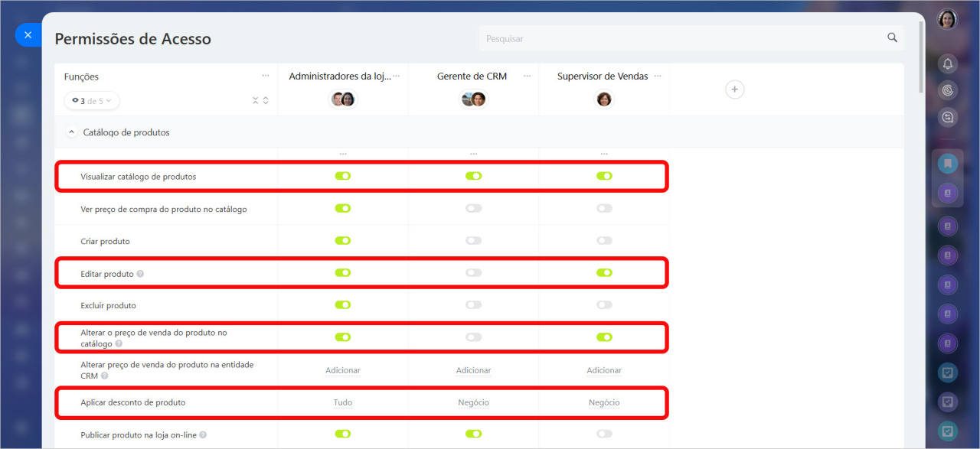The image size is (980, 449).
Task: Enable Excluir produto for Gerente de CRM
Action: (473, 304)
